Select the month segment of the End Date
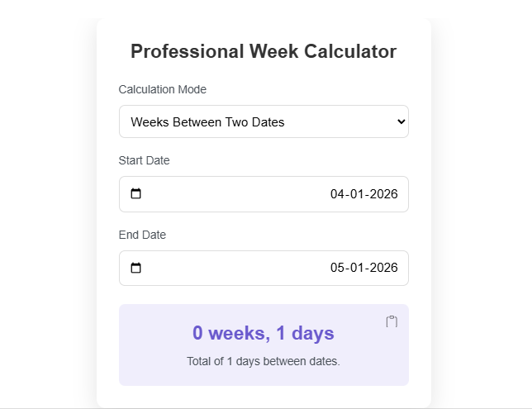This screenshot has height=409, width=532. pos(358,268)
